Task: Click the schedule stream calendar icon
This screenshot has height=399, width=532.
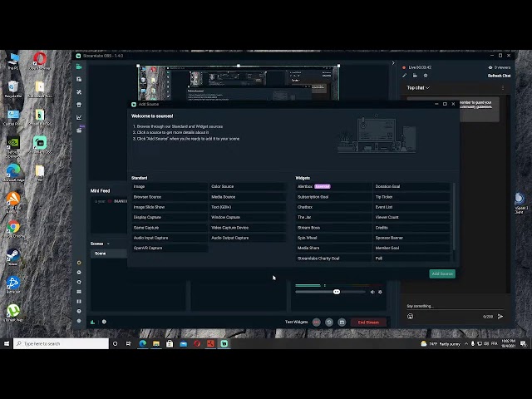Action: [x=342, y=323]
